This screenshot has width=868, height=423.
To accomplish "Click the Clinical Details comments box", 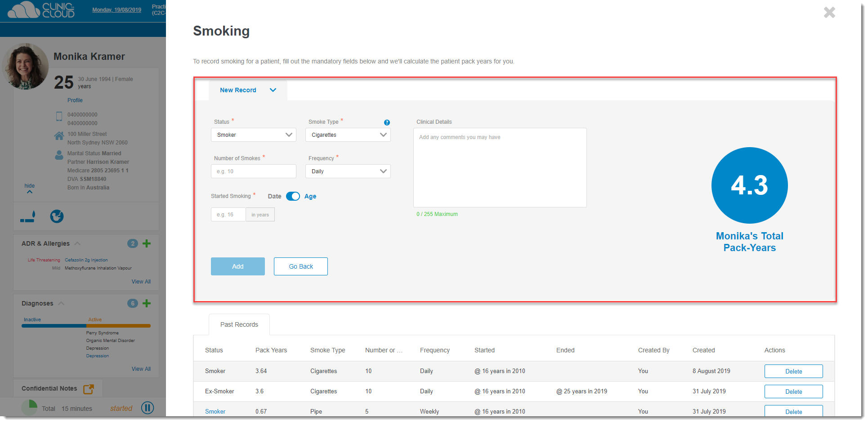I will [x=500, y=168].
